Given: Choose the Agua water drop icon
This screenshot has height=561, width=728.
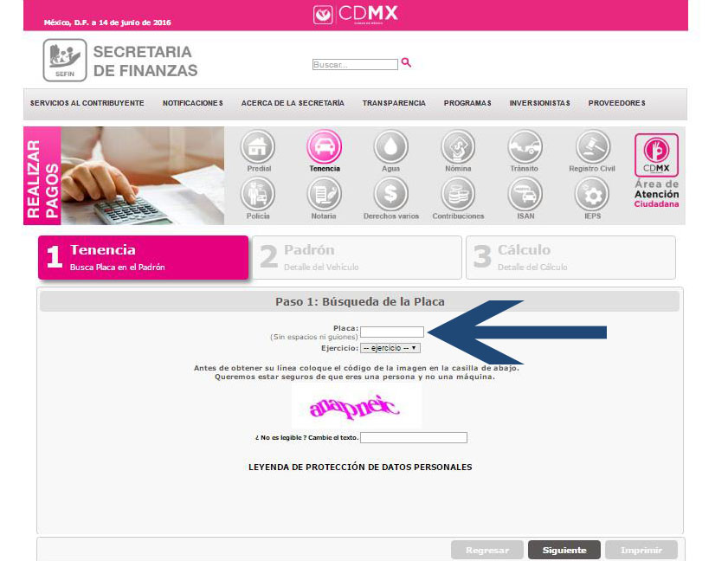Looking at the screenshot, I should [x=391, y=147].
